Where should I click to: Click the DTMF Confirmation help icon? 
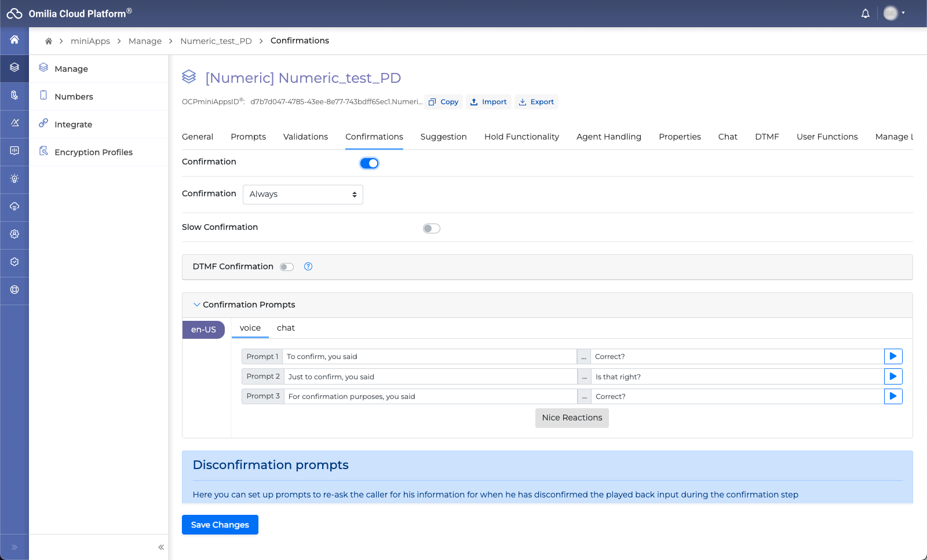click(x=308, y=266)
